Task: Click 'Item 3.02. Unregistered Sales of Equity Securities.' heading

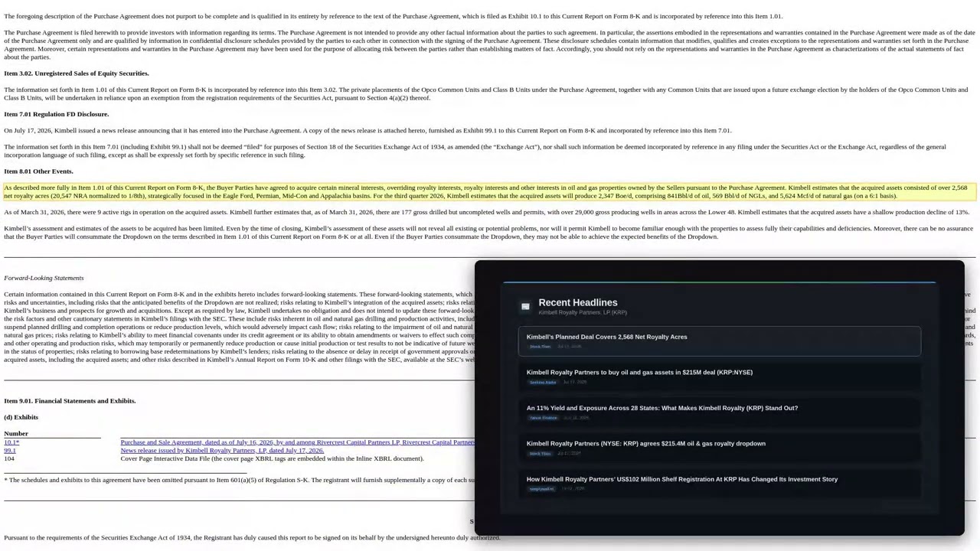Action: pos(77,73)
